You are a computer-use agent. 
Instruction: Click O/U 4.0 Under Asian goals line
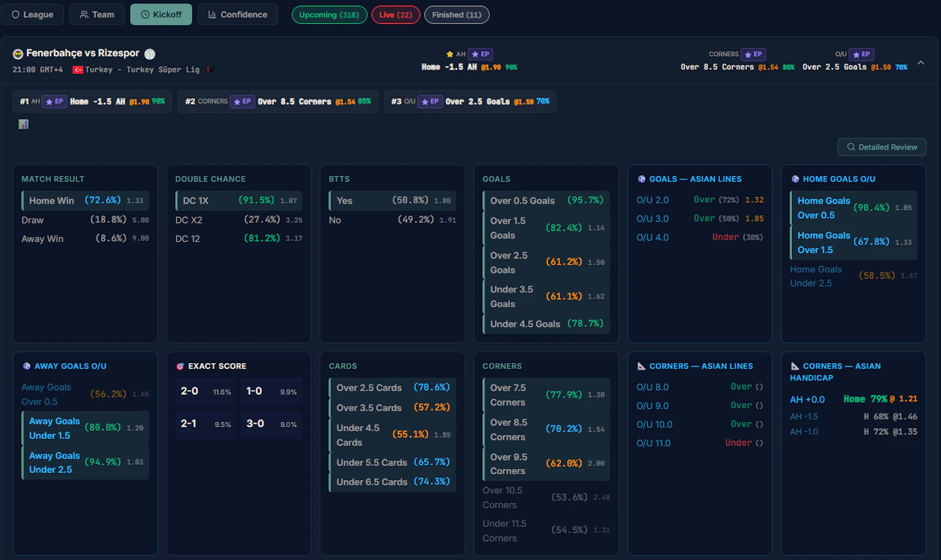[x=700, y=237]
